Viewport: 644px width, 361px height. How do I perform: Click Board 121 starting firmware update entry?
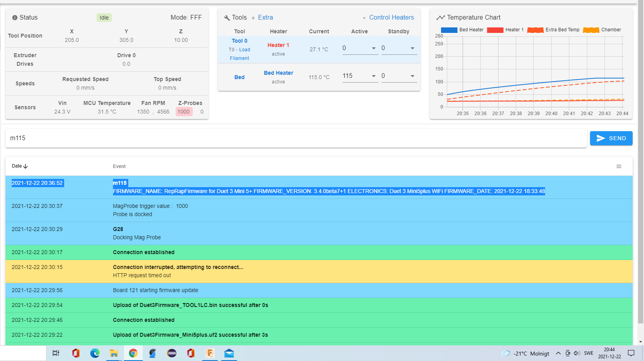tap(319, 290)
